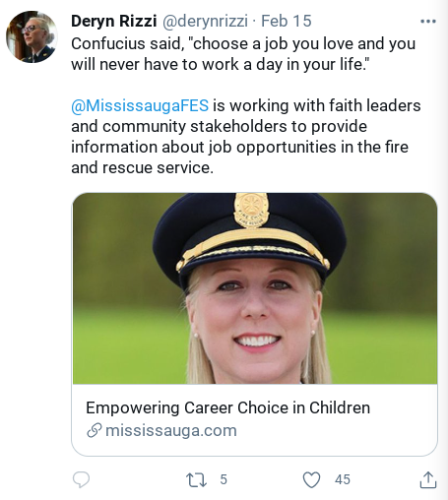The height and width of the screenshot is (500, 448).
Task: Open the three-dot more options menu
Action: [428, 22]
